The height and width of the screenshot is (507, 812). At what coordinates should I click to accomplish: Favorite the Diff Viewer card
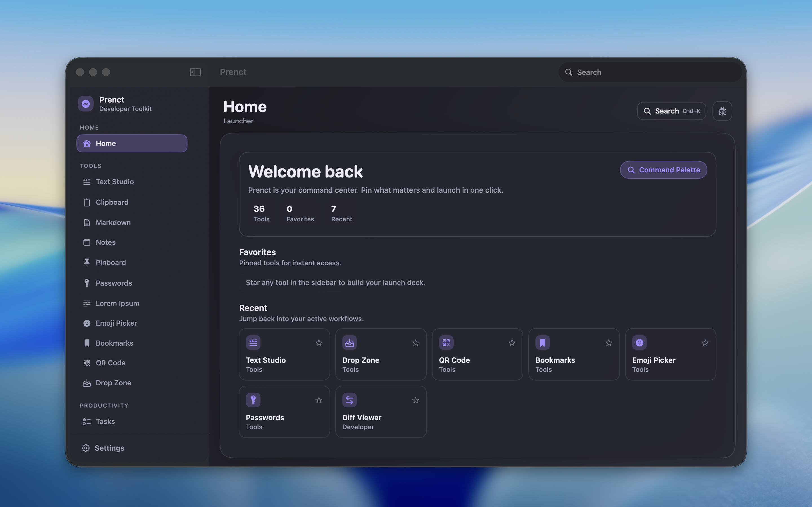(x=415, y=400)
